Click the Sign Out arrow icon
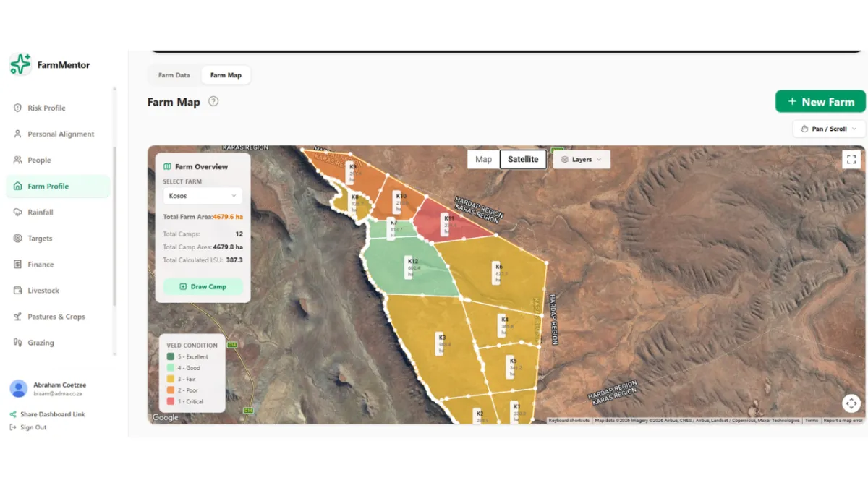 [13, 427]
